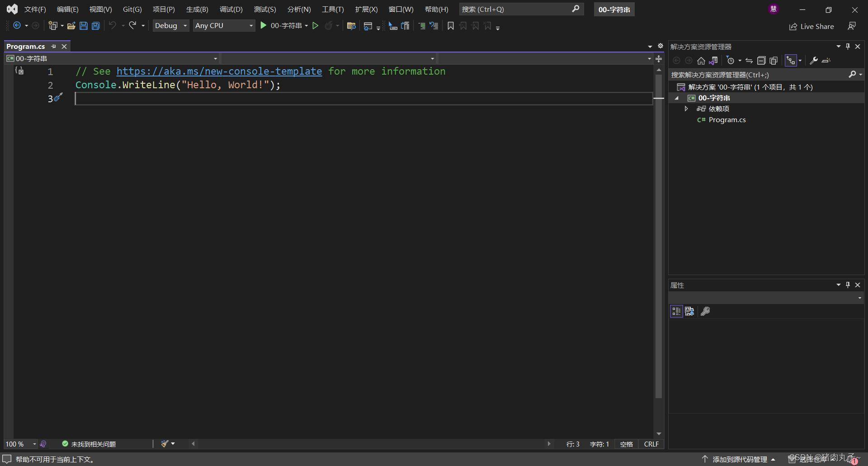Image resolution: width=868 pixels, height=466 pixels.
Task: Click the Solution Explorer home icon
Action: pyautogui.click(x=701, y=61)
